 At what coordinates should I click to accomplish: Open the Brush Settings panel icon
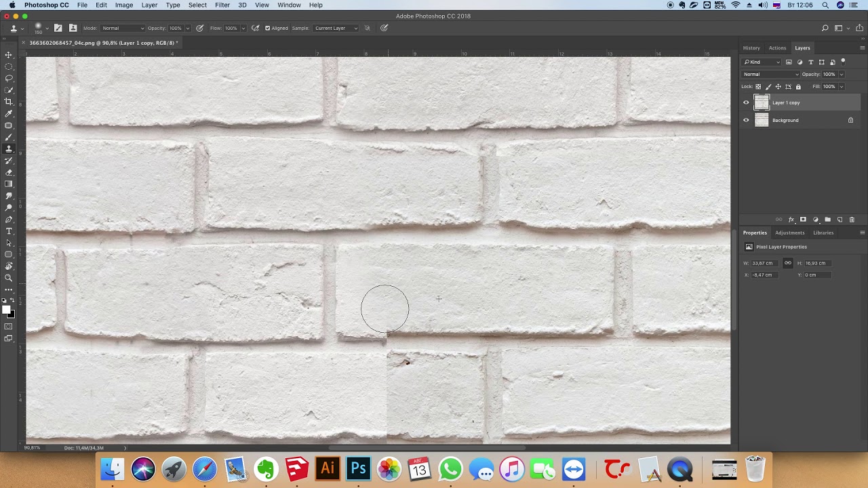pyautogui.click(x=58, y=28)
